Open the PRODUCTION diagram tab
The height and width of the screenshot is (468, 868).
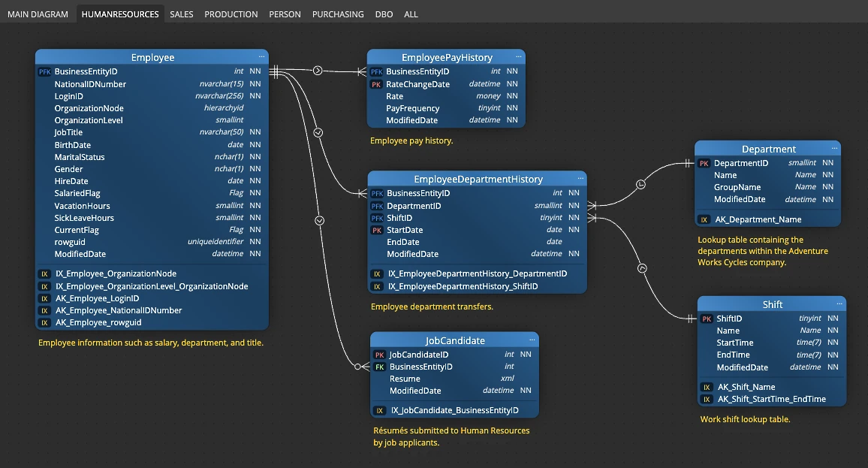[231, 14]
